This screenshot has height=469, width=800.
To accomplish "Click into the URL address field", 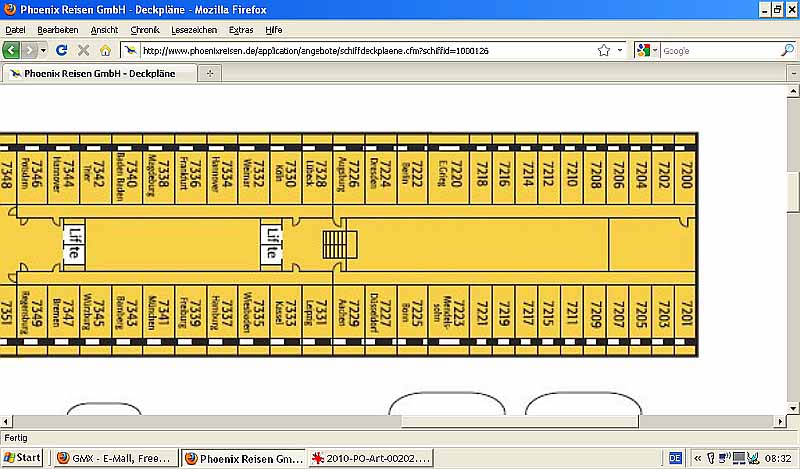I will tap(367, 51).
